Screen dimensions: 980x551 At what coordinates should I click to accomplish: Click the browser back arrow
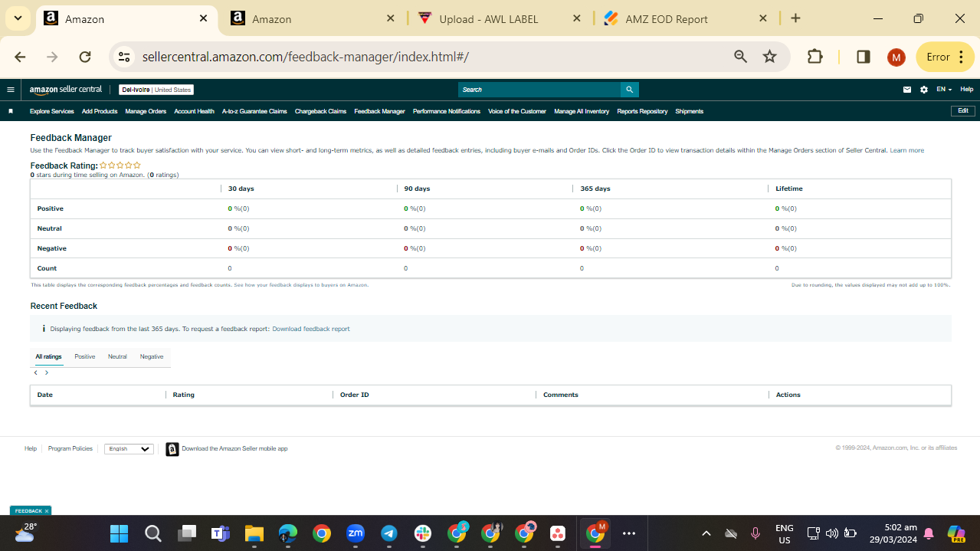[x=20, y=57]
